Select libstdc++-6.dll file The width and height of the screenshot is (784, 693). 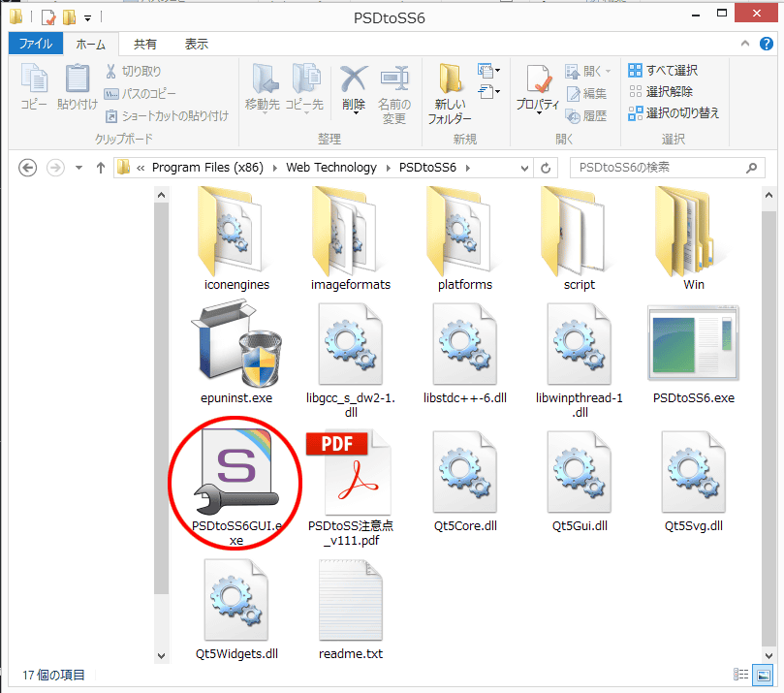click(465, 354)
